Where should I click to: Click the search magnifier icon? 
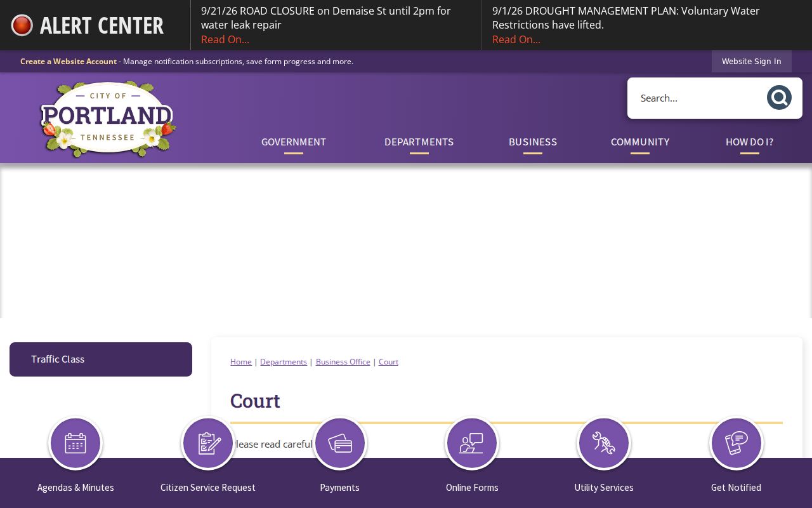click(x=779, y=98)
